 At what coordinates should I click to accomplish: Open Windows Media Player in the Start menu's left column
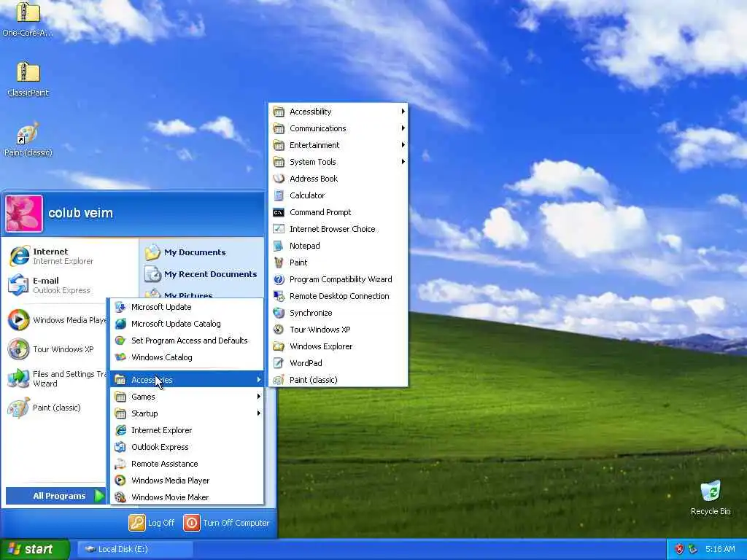[56, 320]
